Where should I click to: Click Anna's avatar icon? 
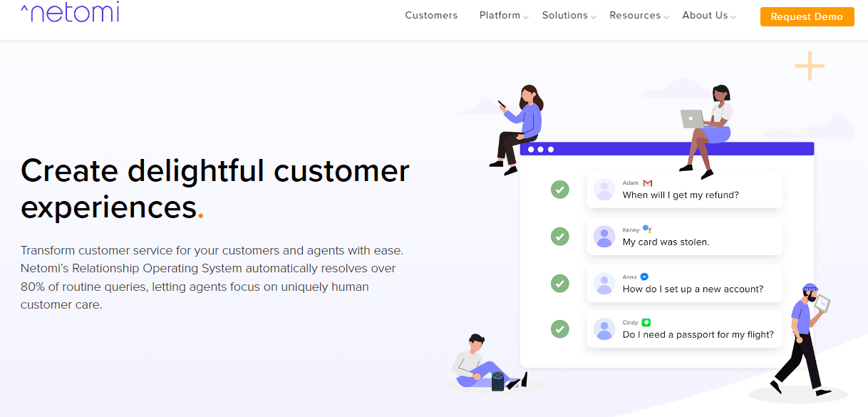coord(604,283)
